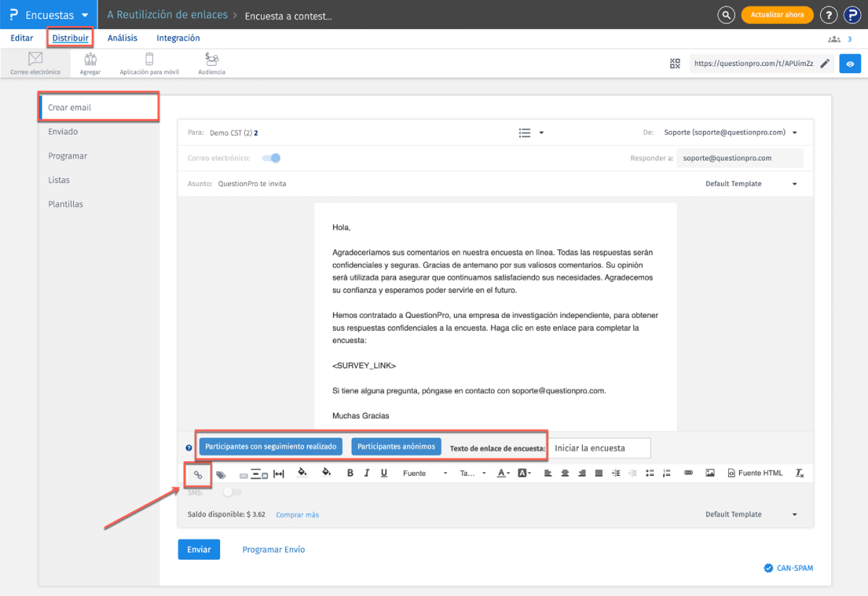Increase paragraph indent

pos(615,473)
